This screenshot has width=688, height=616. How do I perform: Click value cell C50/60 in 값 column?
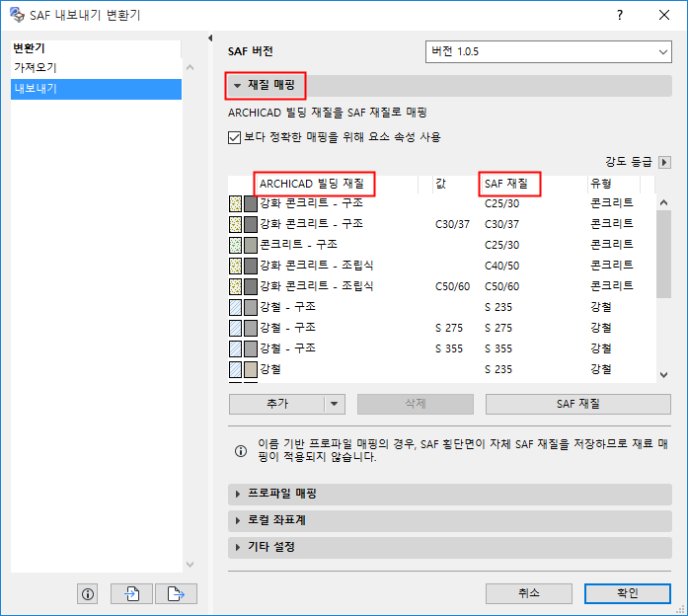pyautogui.click(x=452, y=286)
